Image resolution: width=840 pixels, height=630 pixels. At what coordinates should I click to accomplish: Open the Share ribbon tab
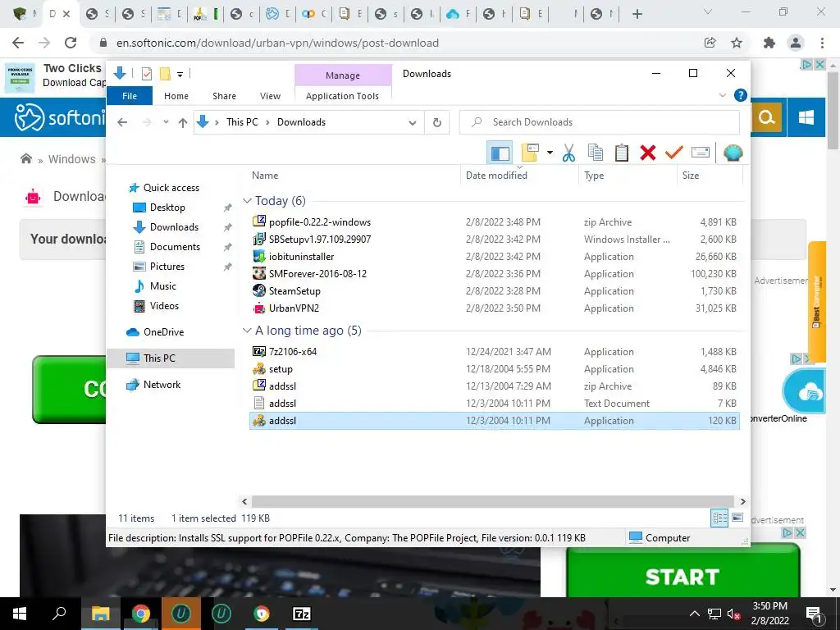pyautogui.click(x=224, y=96)
